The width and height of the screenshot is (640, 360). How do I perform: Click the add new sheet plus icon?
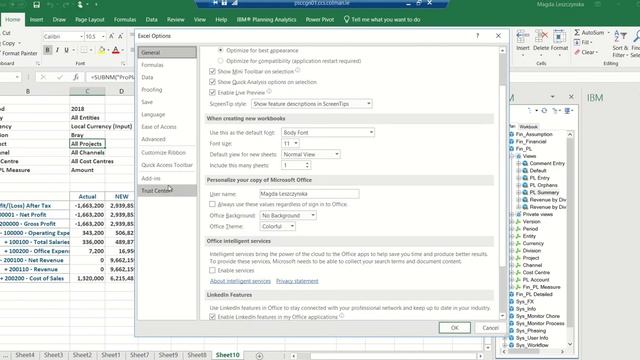(259, 356)
